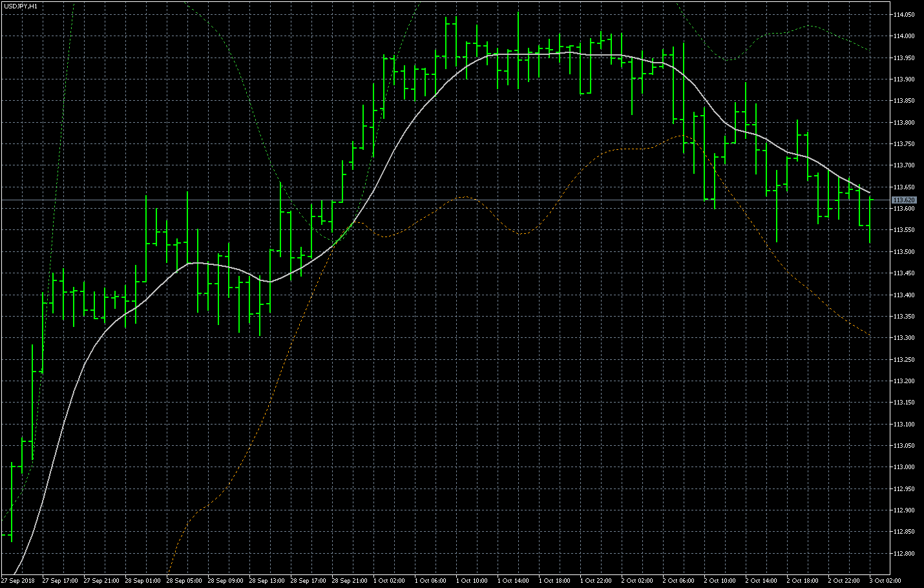
Task: Click the 1 Oct 22:00 time label
Action: click(596, 581)
